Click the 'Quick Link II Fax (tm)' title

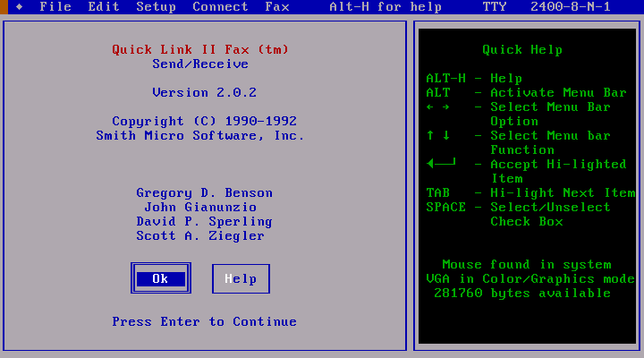[x=200, y=49]
